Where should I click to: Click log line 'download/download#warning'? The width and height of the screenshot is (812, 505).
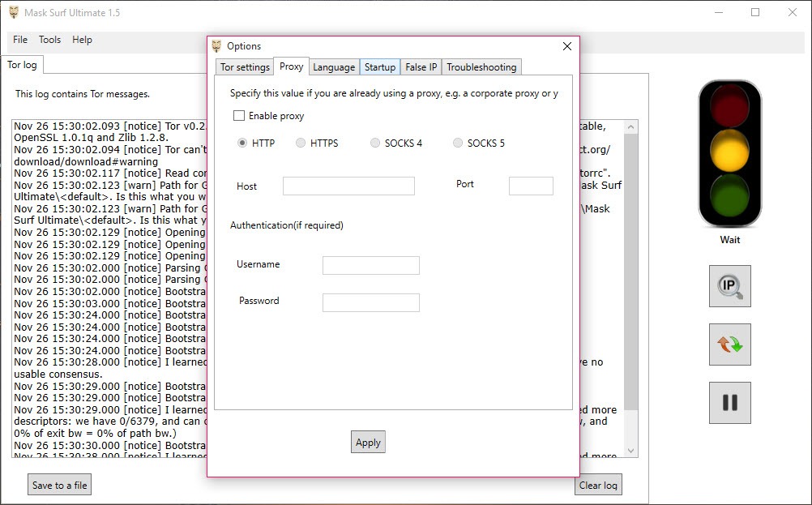point(86,161)
